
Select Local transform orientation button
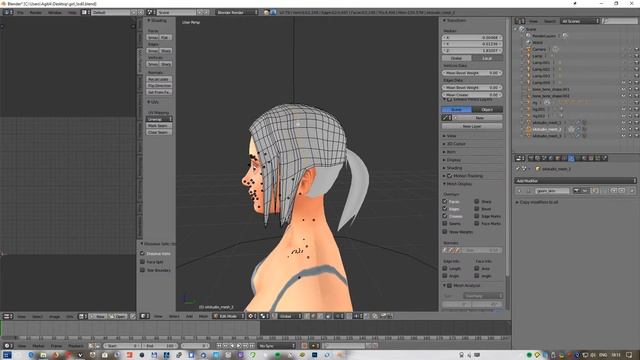(487, 58)
